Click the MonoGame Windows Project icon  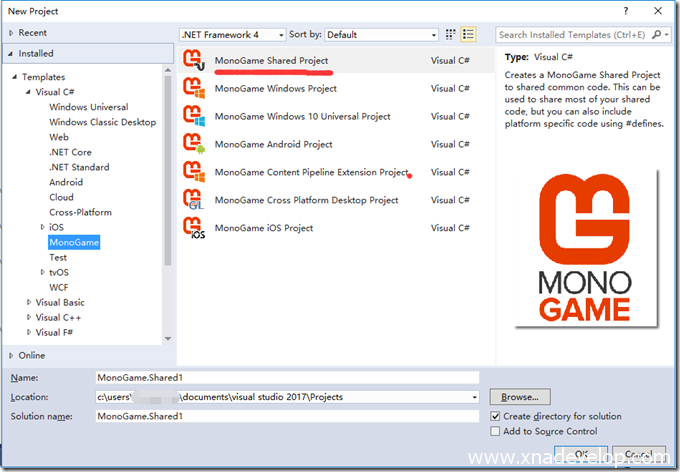194,88
